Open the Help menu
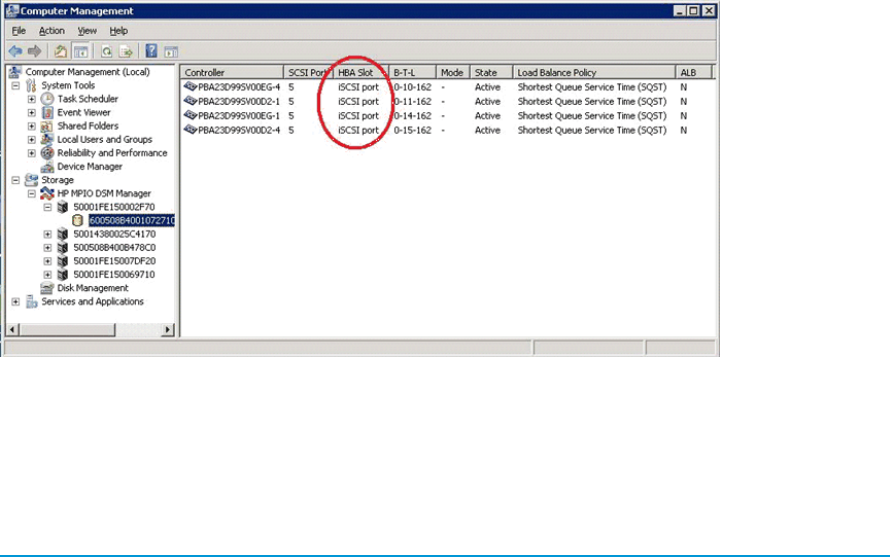The width and height of the screenshot is (890, 557). coord(119,31)
